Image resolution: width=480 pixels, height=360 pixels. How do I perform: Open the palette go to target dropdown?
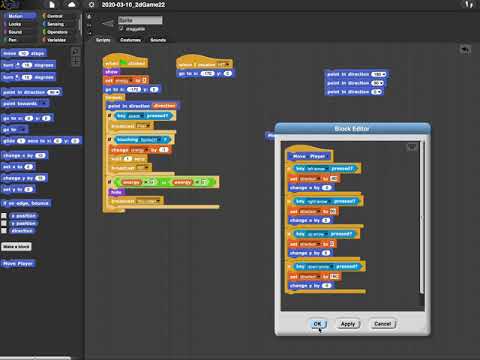tap(23, 130)
